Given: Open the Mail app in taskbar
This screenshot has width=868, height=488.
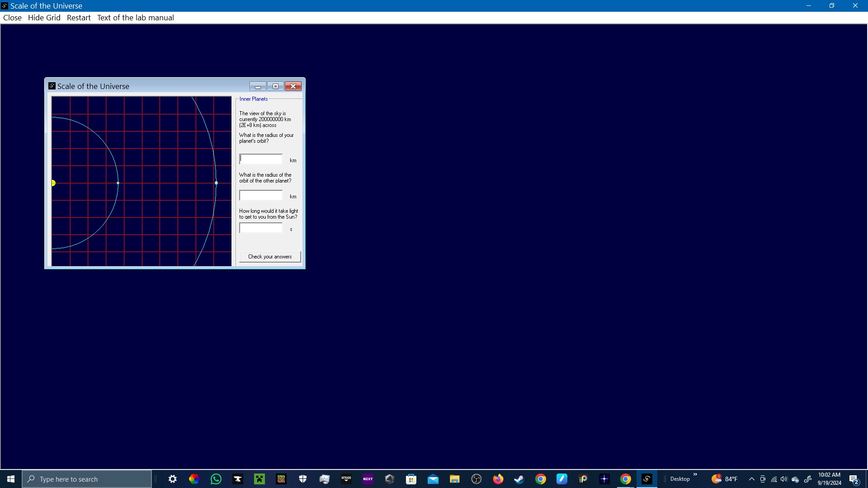Looking at the screenshot, I should (x=433, y=479).
